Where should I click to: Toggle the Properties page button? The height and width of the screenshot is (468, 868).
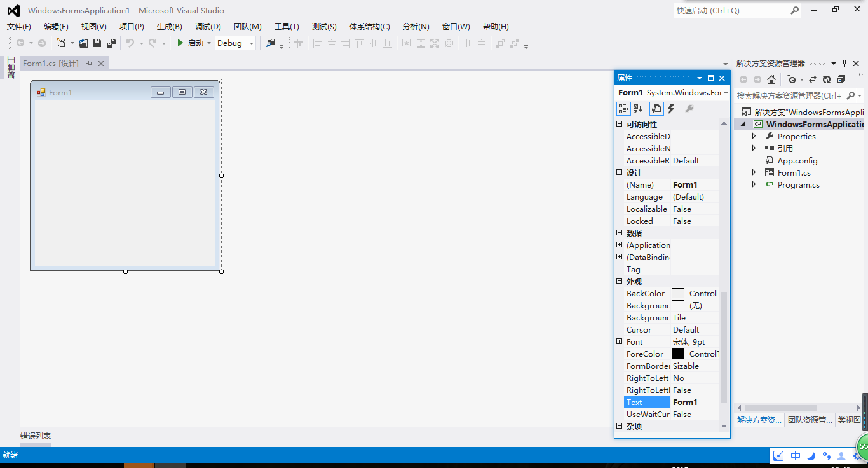pyautogui.click(x=656, y=109)
